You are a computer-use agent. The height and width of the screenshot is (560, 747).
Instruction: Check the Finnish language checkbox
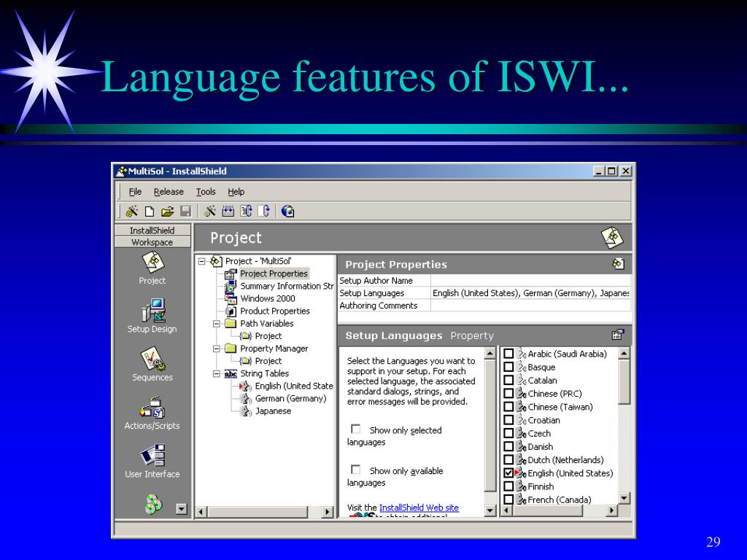point(508,486)
